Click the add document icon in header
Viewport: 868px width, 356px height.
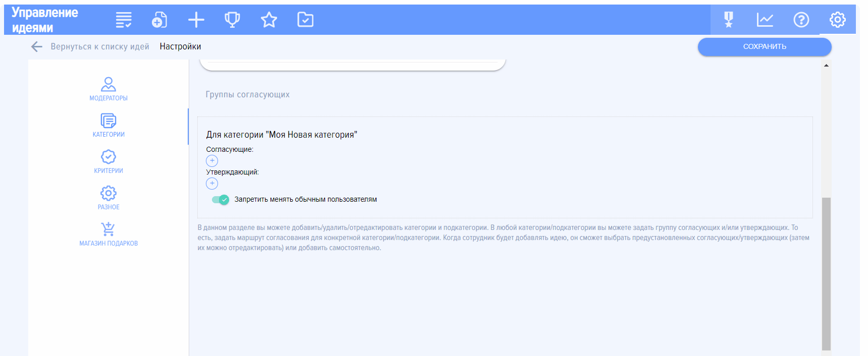(159, 20)
